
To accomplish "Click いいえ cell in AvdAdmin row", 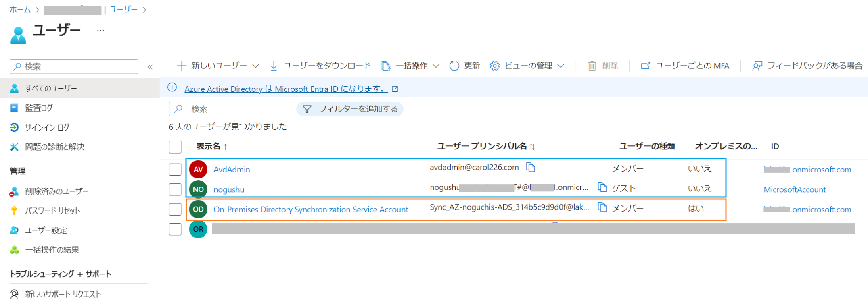I will point(700,168).
